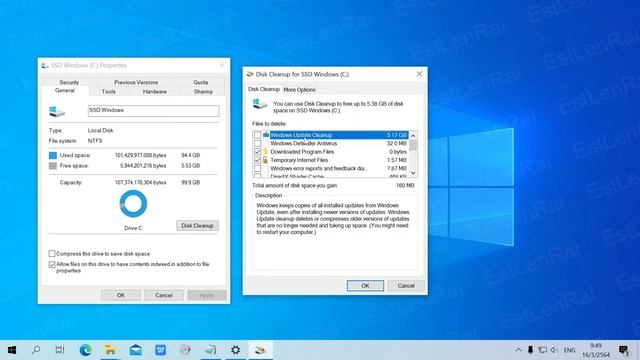Open network status in system tray
The height and width of the screenshot is (360, 640).
pos(542,350)
